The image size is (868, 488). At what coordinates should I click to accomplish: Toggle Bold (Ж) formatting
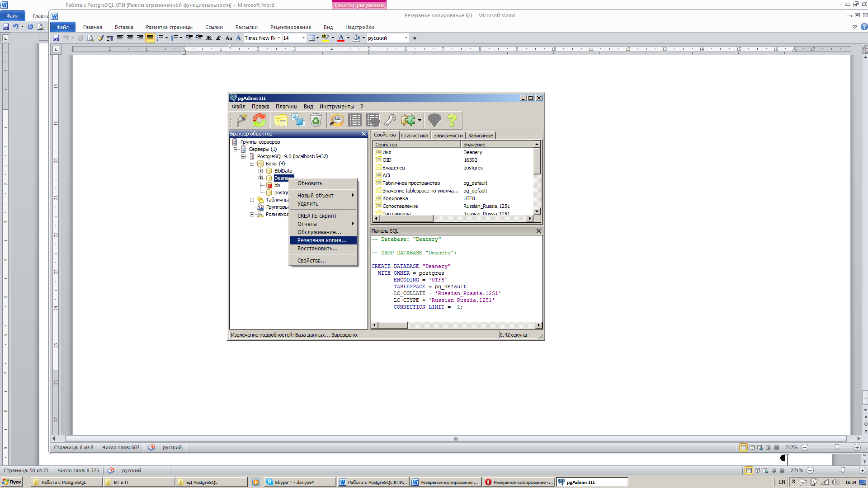209,38
